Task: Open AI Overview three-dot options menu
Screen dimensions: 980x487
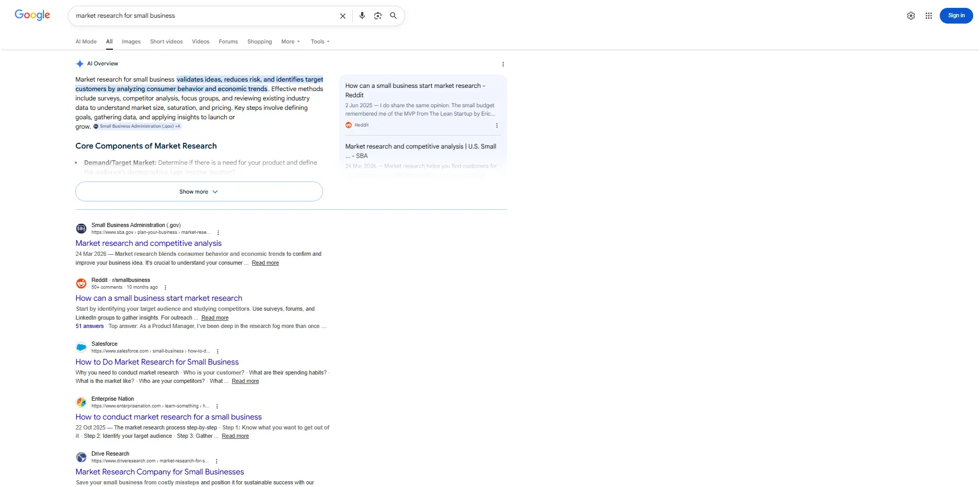Action: click(x=503, y=64)
